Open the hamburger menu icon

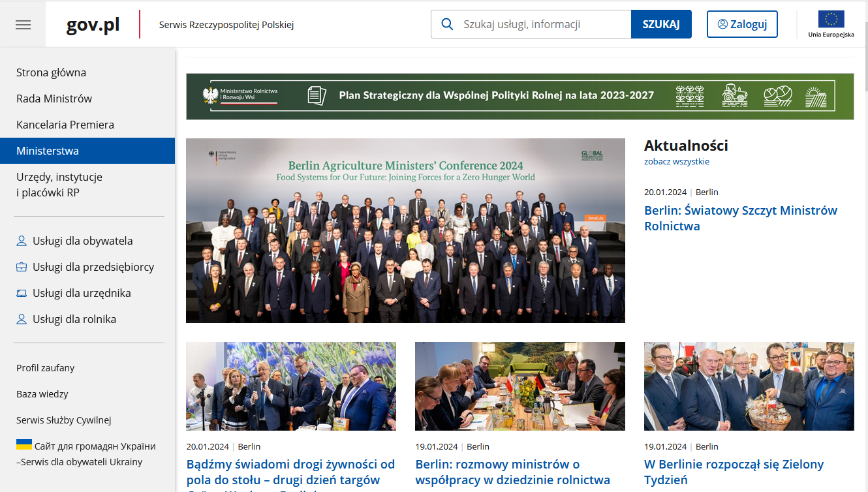(23, 25)
